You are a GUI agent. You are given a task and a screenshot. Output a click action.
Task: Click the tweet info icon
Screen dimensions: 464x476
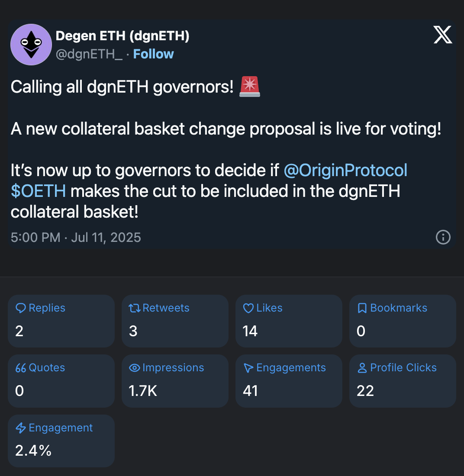pos(443,237)
